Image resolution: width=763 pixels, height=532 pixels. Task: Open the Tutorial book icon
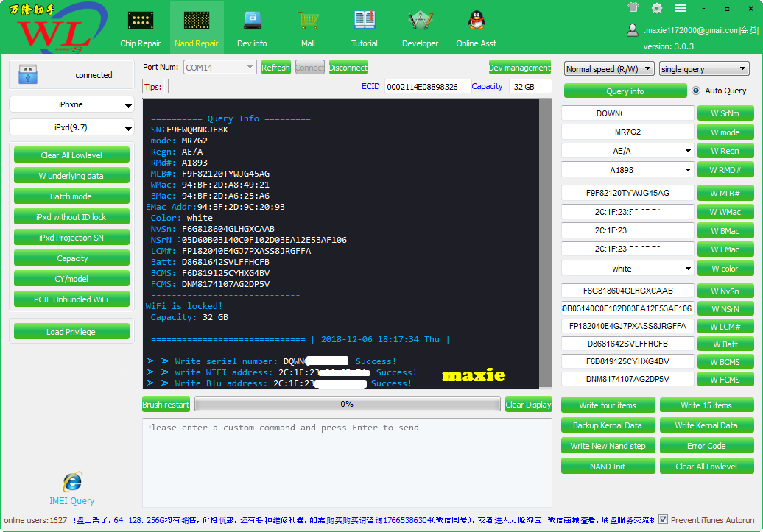(365, 21)
